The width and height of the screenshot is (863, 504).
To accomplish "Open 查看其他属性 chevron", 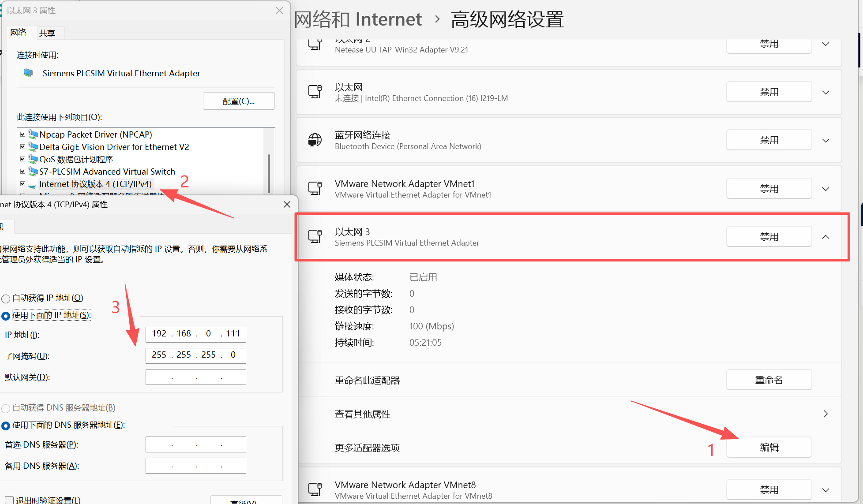I will [825, 414].
